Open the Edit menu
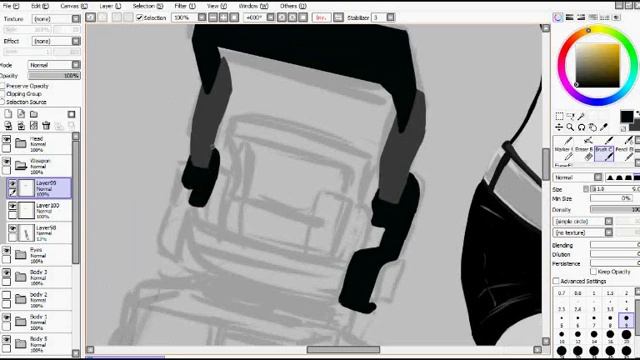Image resolution: width=640 pixels, height=360 pixels. pyautogui.click(x=40, y=6)
